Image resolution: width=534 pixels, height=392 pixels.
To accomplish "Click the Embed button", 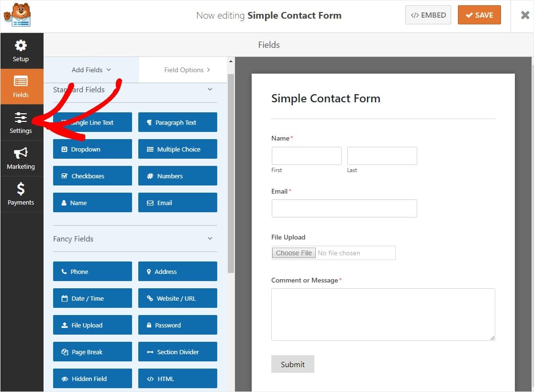I will tap(428, 15).
